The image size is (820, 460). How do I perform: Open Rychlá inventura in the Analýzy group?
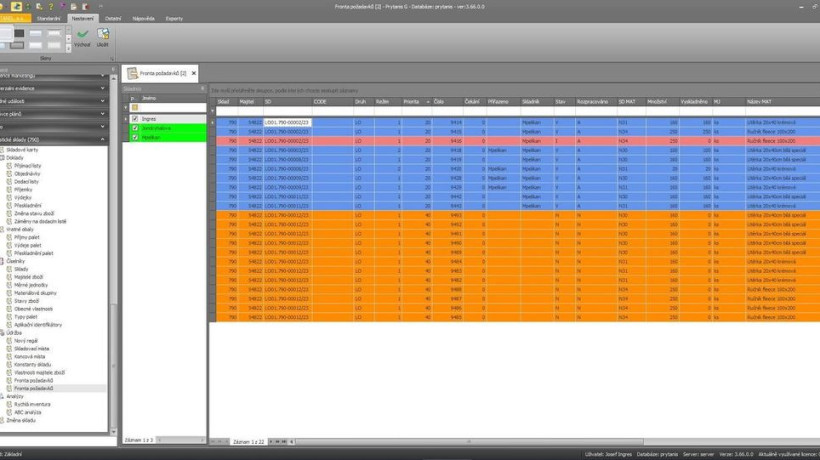coord(33,403)
